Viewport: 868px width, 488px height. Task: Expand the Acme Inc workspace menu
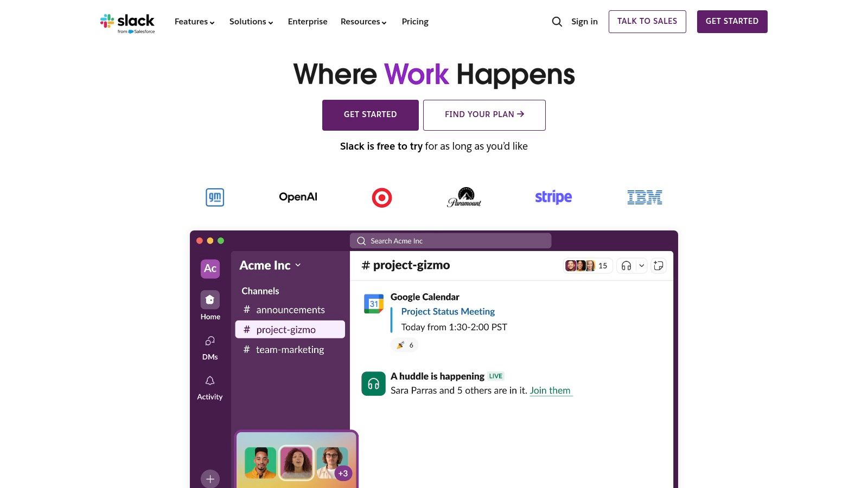[298, 266]
